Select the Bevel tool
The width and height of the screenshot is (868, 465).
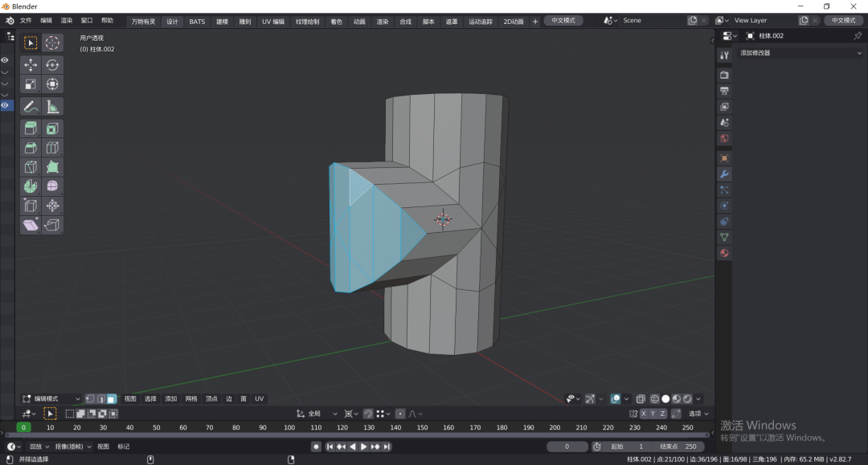point(31,148)
